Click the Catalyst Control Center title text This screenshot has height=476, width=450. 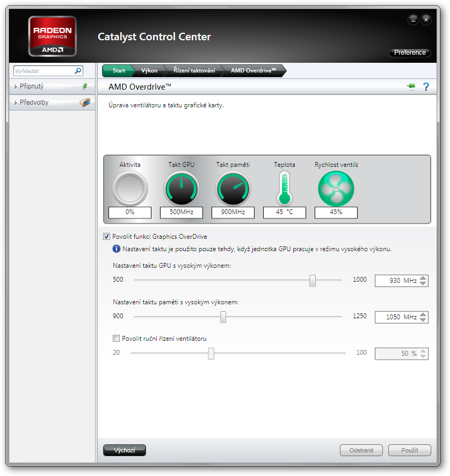[x=154, y=36]
